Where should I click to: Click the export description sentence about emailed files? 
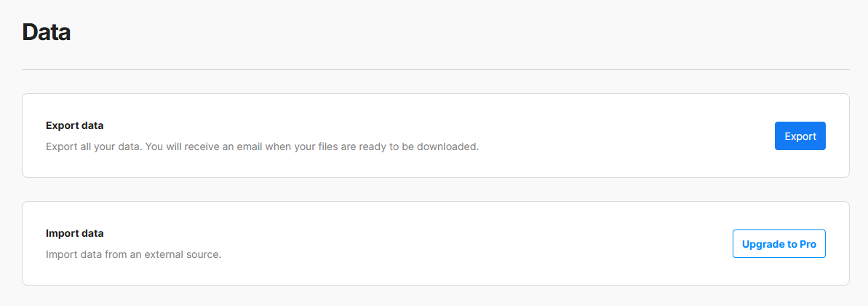click(262, 146)
